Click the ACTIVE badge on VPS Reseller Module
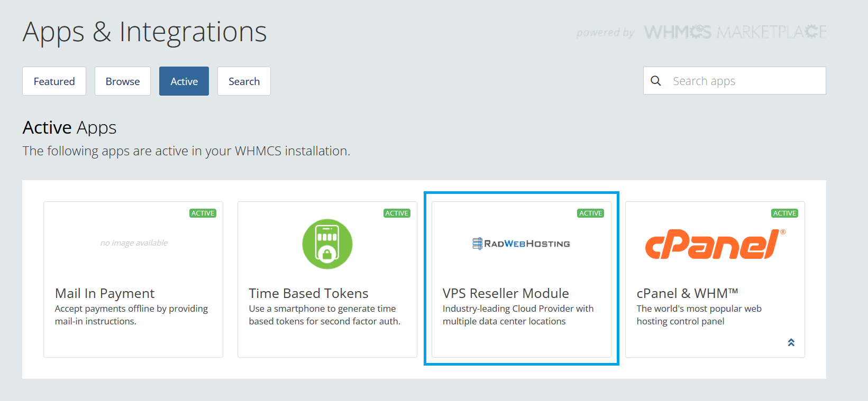Viewport: 868px width, 401px height. [x=590, y=213]
